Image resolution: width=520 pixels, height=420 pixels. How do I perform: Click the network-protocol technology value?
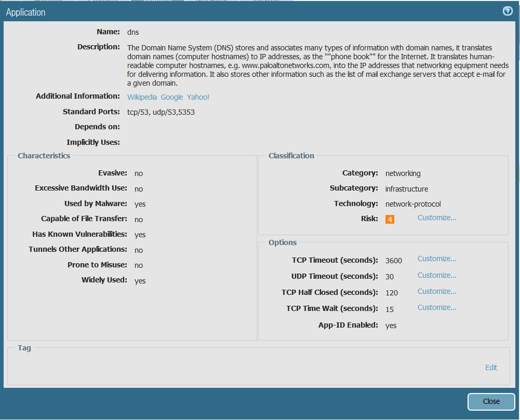pos(413,204)
